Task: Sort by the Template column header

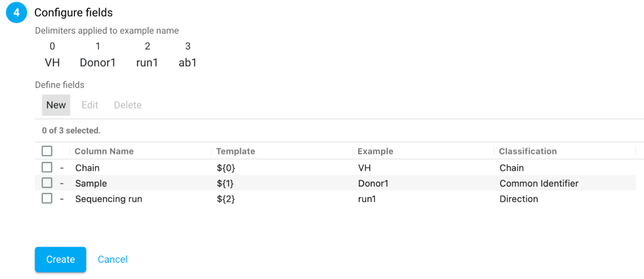Action: click(236, 151)
